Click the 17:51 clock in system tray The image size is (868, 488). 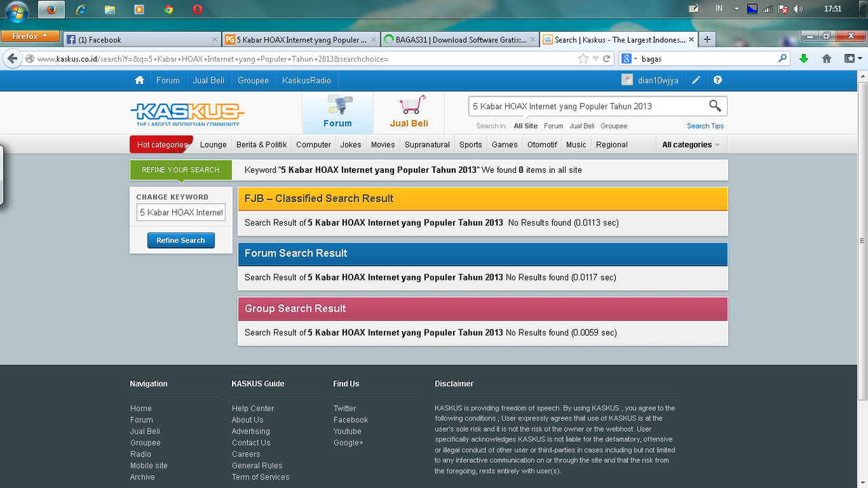(x=833, y=9)
